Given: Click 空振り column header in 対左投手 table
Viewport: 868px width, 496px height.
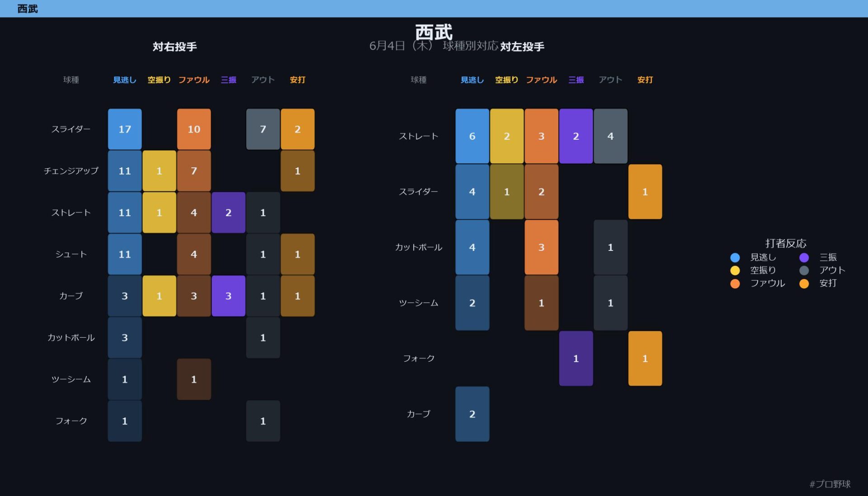Looking at the screenshot, I should coord(507,80).
